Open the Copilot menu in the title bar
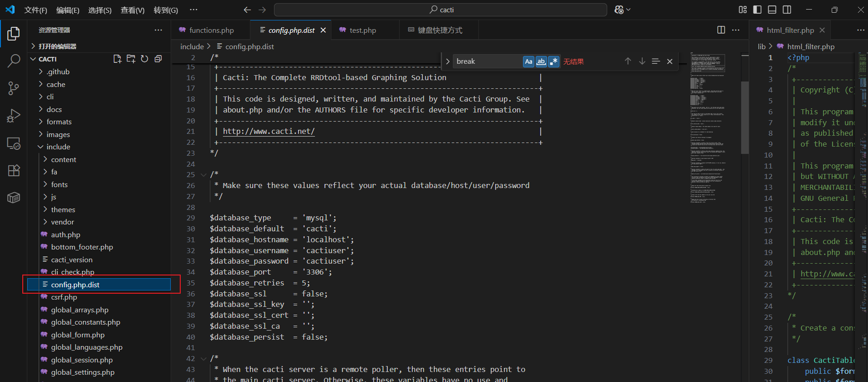Image resolution: width=868 pixels, height=382 pixels. (622, 10)
